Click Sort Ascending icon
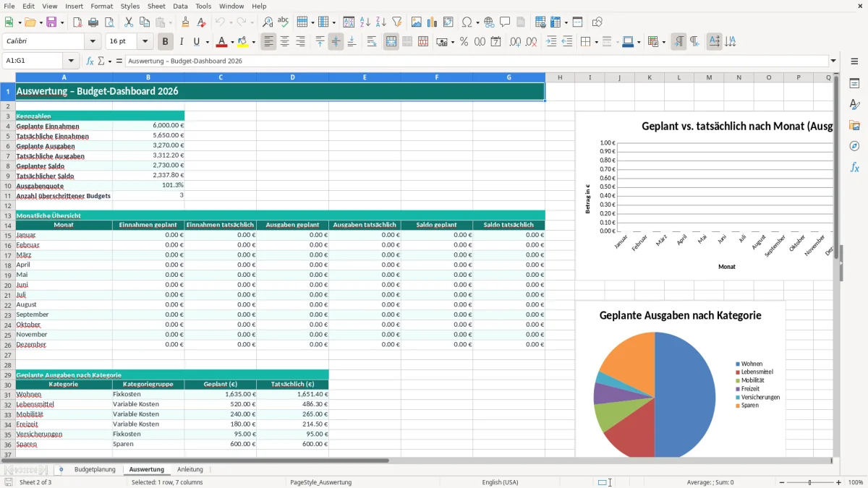 (365, 22)
